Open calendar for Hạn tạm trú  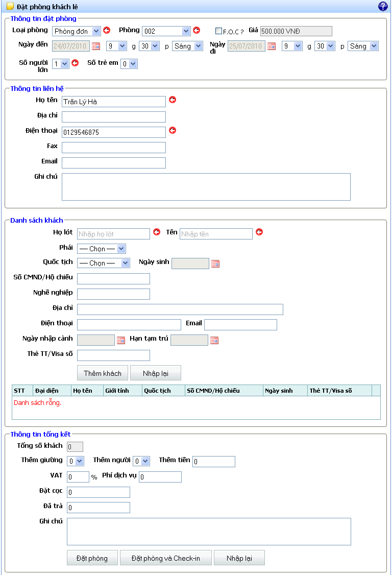[x=214, y=340]
